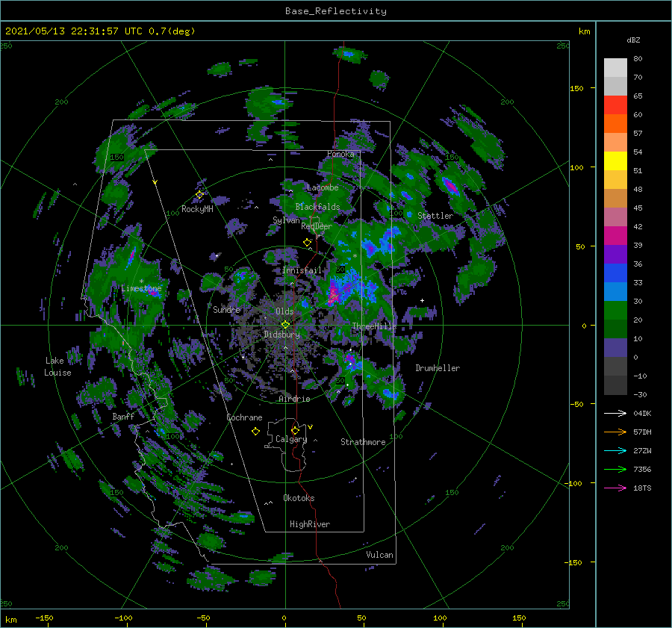Click the Innisfail town label
Screen dimensions: 672x628
302,270
